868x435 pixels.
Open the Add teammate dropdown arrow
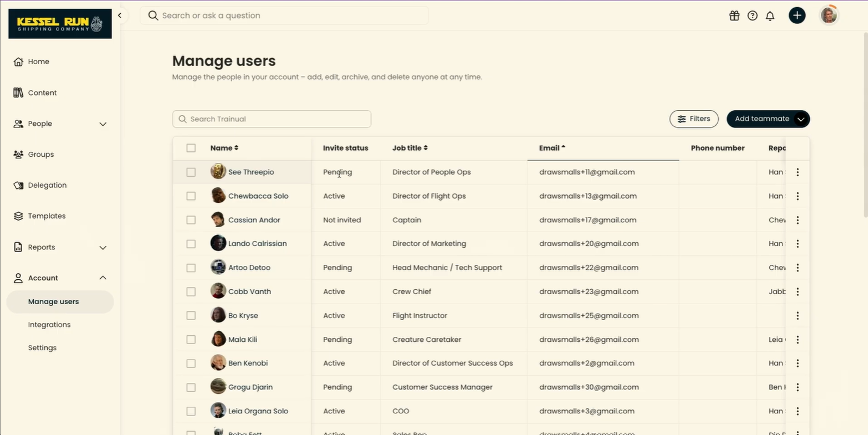[x=801, y=119]
